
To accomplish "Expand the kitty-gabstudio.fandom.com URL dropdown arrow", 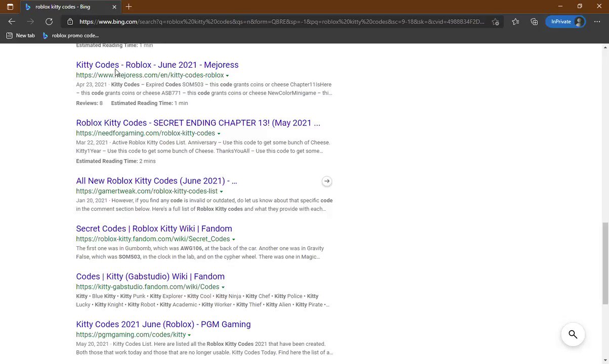I will pos(223,287).
